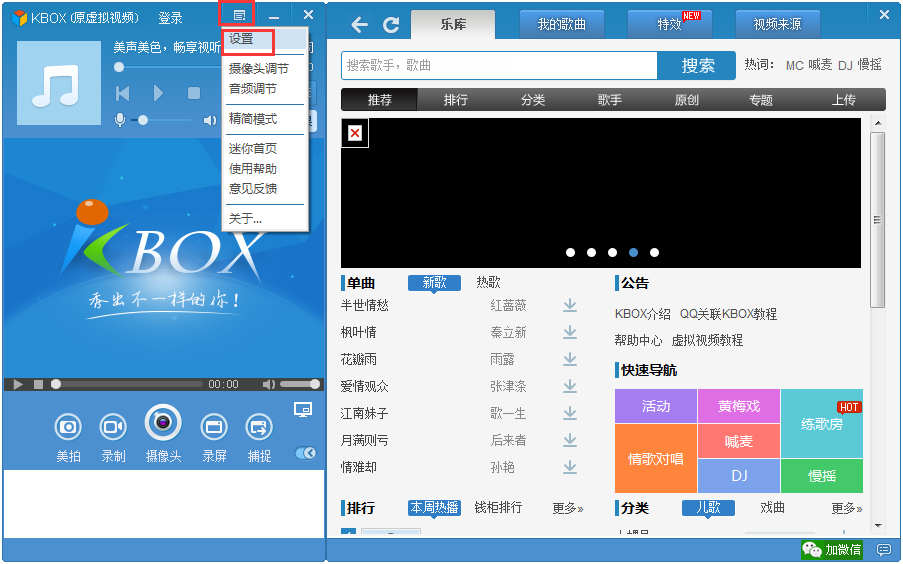The image size is (903, 564).
Task: Open the 情歌对唱 quick navigation tile
Action: (656, 459)
